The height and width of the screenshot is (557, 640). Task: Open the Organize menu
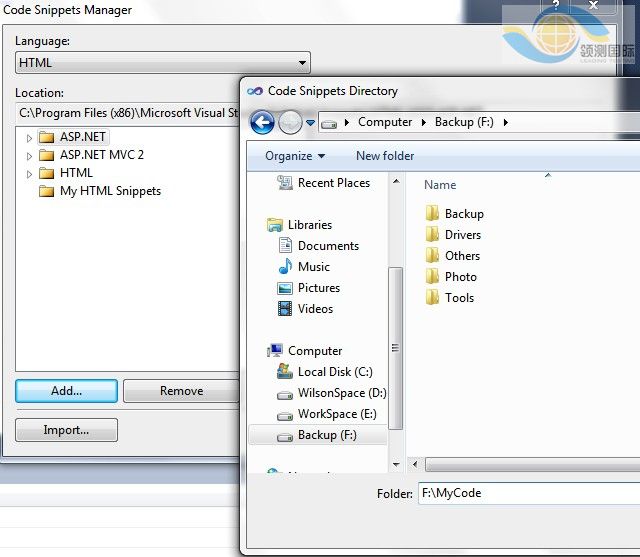coord(294,156)
